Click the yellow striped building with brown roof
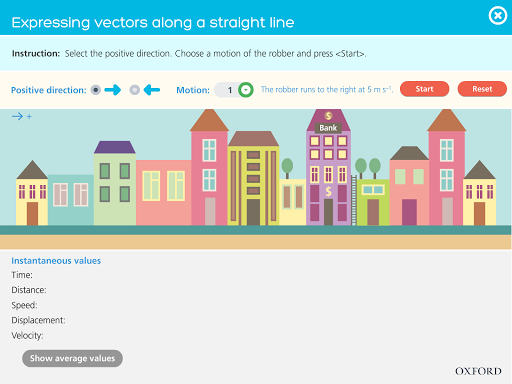 [x=253, y=178]
